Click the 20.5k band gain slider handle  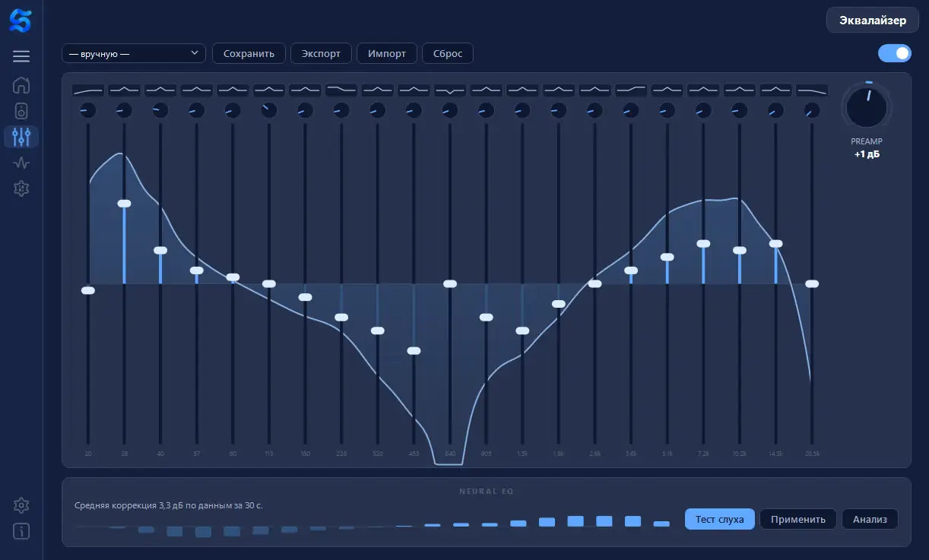812,283
